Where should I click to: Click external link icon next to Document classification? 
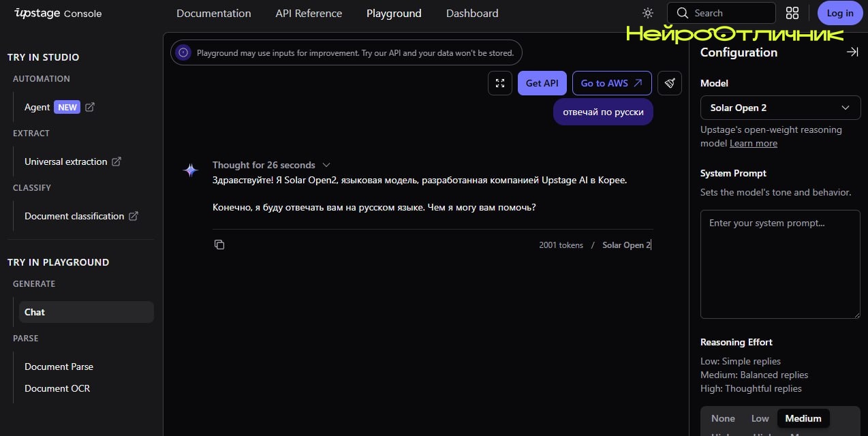pyautogui.click(x=134, y=216)
